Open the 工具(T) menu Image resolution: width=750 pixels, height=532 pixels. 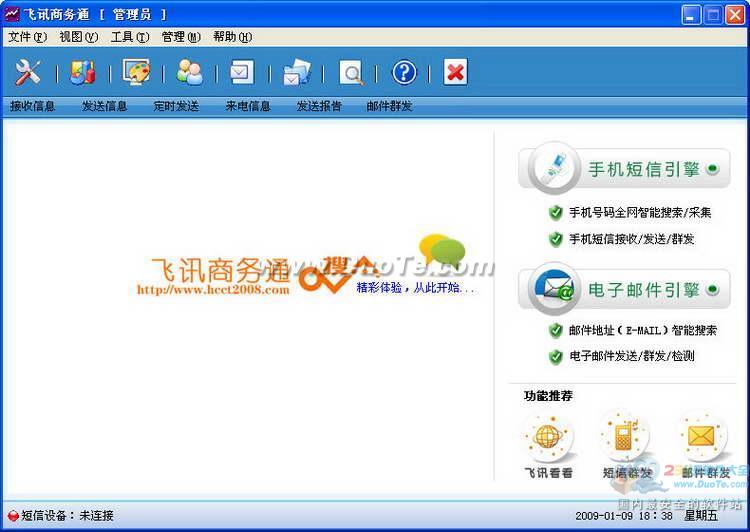130,37
